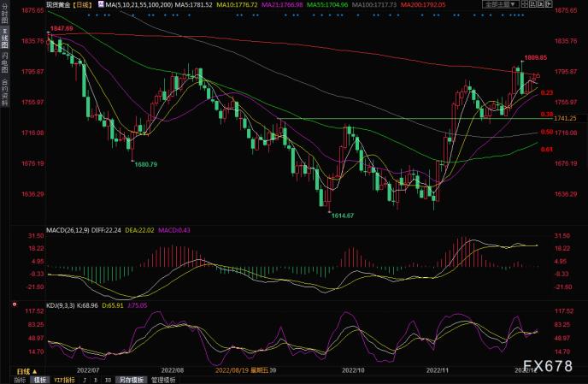Click MA(5,10,21,55,100,200) parameter label
588x384 pixels.
click(x=139, y=5)
